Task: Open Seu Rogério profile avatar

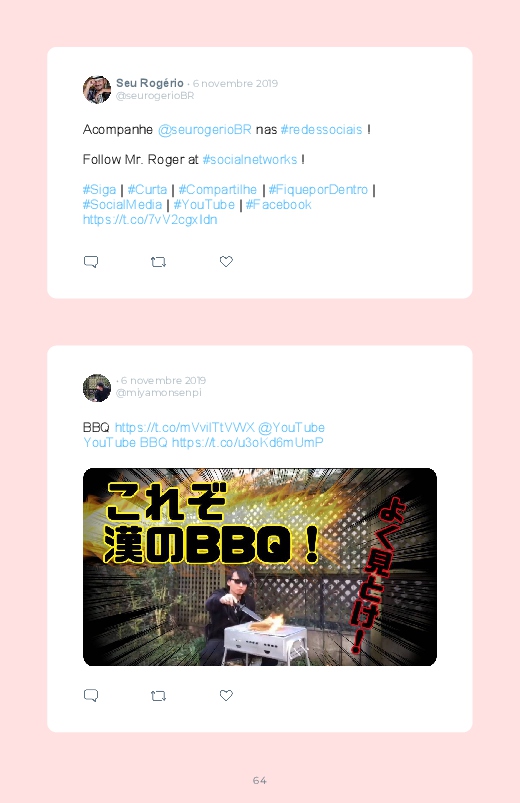Action: coord(97,90)
